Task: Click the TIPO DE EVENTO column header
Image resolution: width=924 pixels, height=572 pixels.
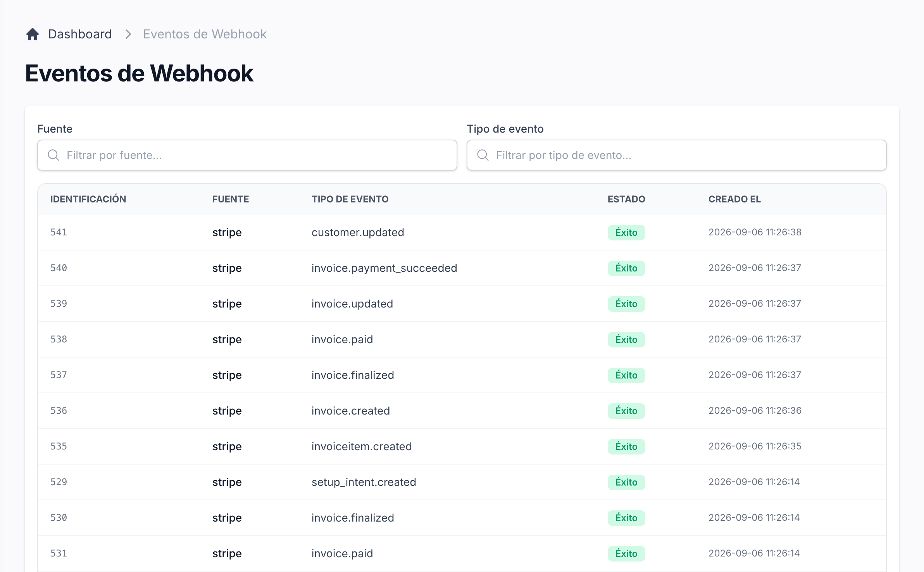Action: [350, 199]
